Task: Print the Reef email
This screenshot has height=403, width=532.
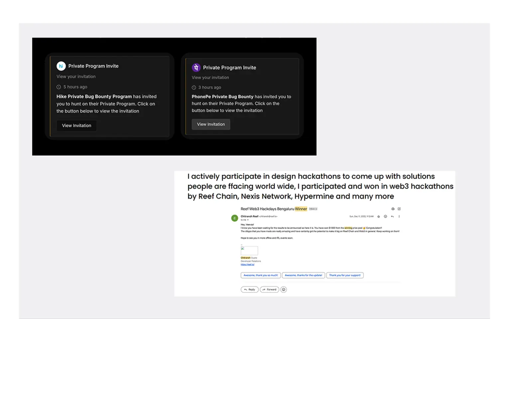Action: point(393,209)
